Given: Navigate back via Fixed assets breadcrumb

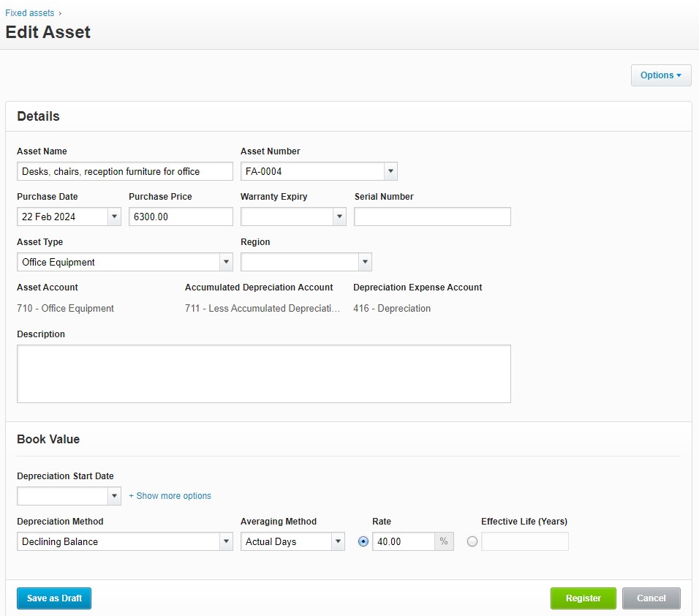Looking at the screenshot, I should pos(29,12).
